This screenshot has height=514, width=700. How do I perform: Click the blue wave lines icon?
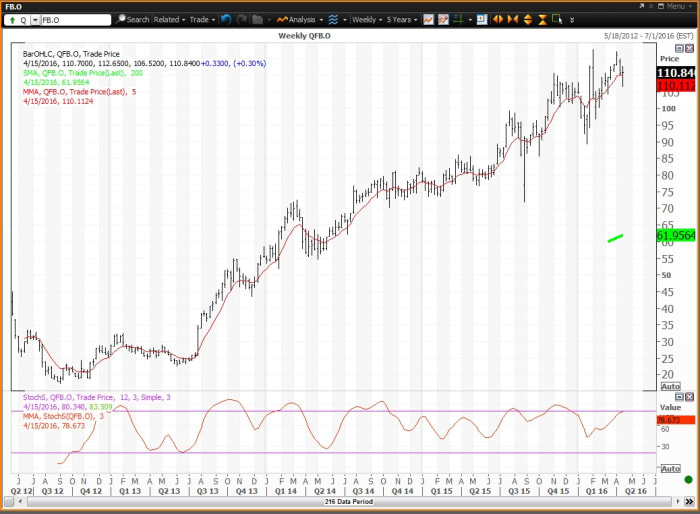coord(334,19)
